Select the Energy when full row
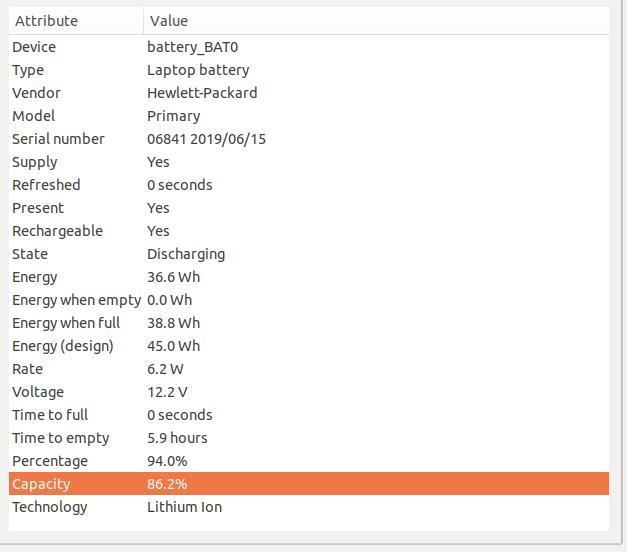627x552 pixels. tap(309, 323)
